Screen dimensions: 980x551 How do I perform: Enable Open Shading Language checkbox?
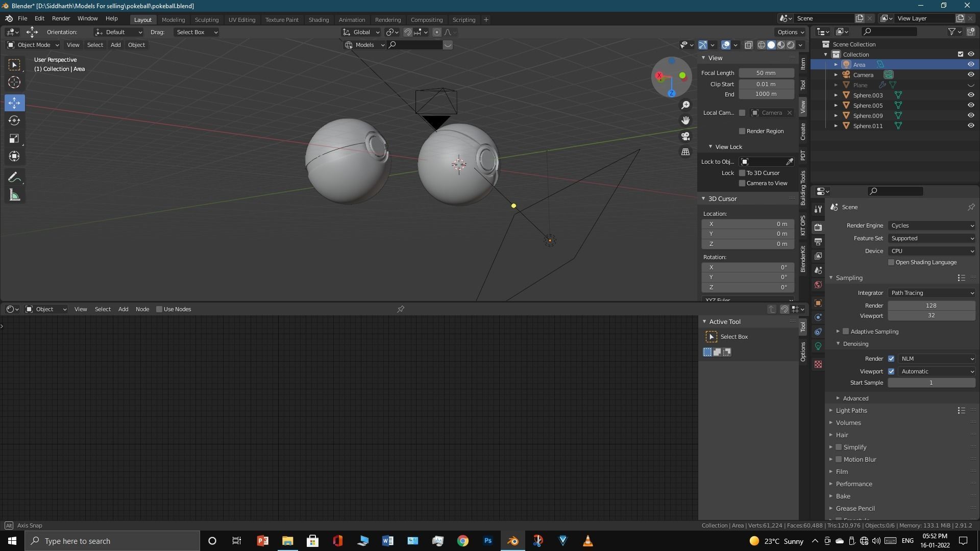point(891,262)
